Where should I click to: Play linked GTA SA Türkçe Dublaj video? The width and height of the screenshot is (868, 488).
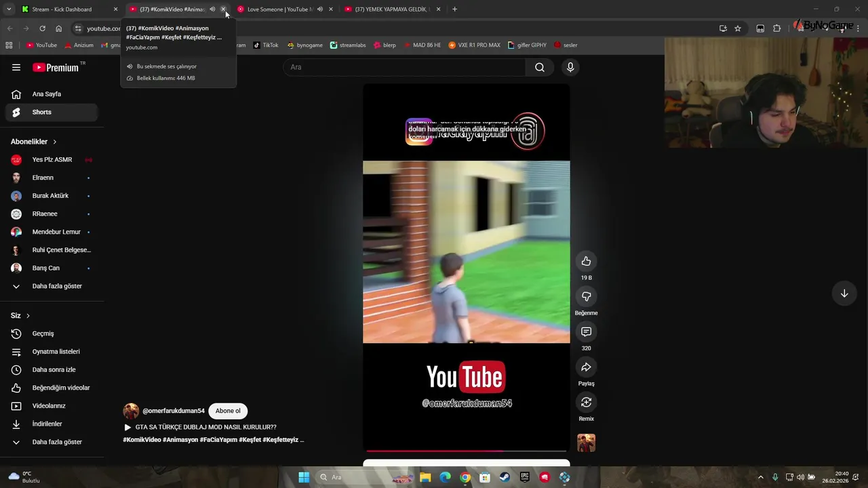pos(200,428)
